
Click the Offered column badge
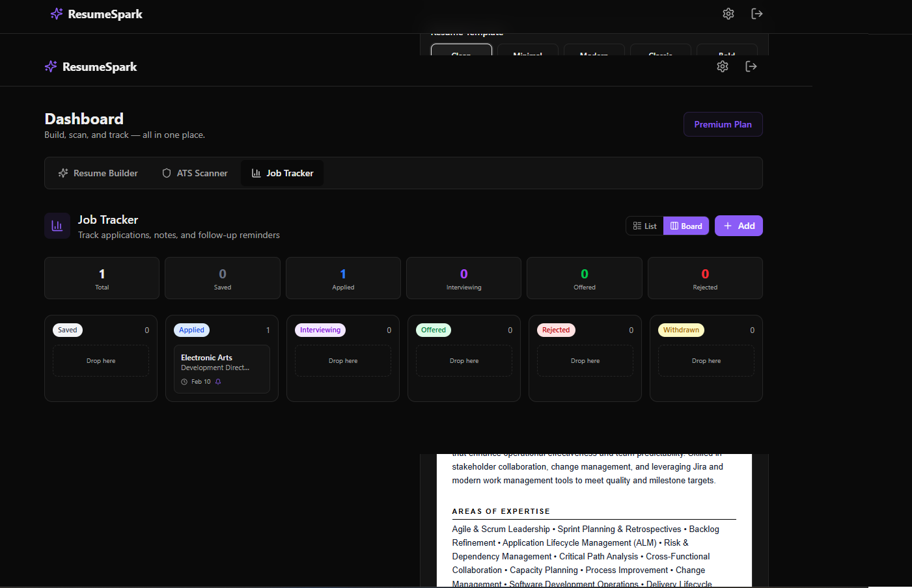[434, 330]
